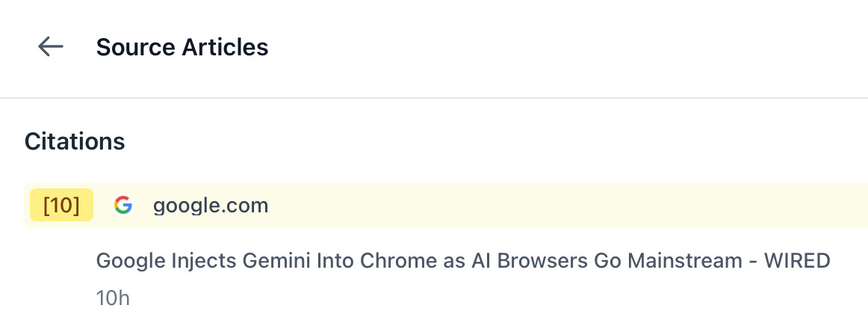Image resolution: width=868 pixels, height=326 pixels.
Task: Click the first word "Google" of the headline
Action: point(124,261)
